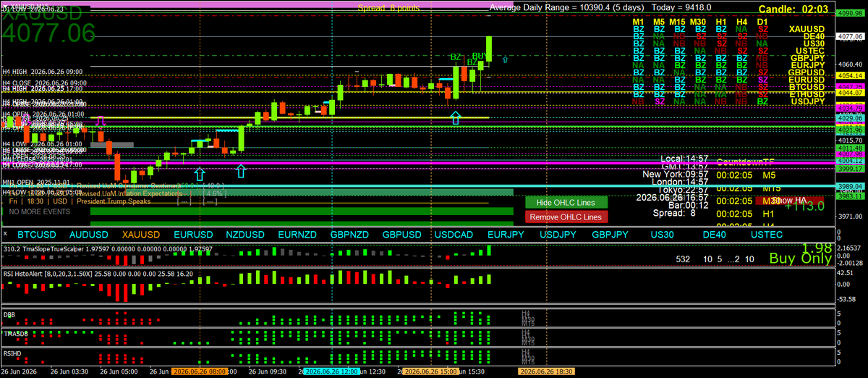
Task: Select XAUUSD in the dashboard symbol list
Action: pyautogui.click(x=807, y=28)
